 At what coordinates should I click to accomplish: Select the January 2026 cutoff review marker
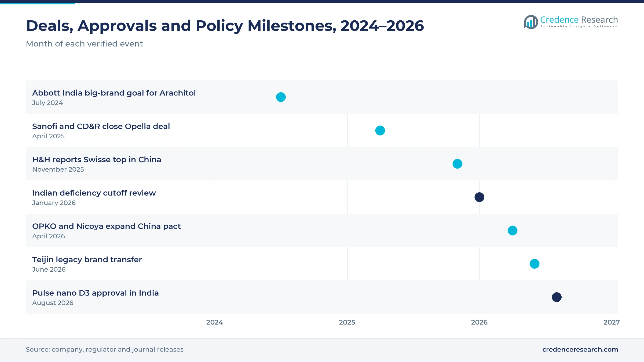click(480, 197)
